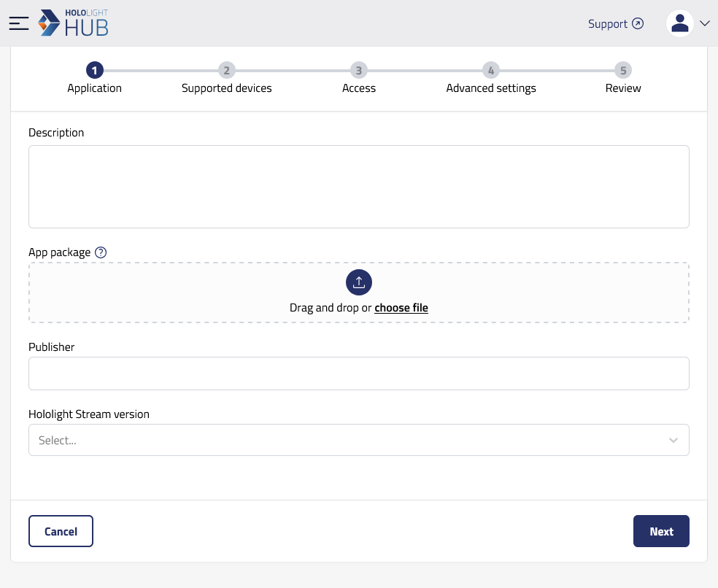This screenshot has height=588, width=718.
Task: Click the Hololight Stream version label
Action: (x=89, y=414)
